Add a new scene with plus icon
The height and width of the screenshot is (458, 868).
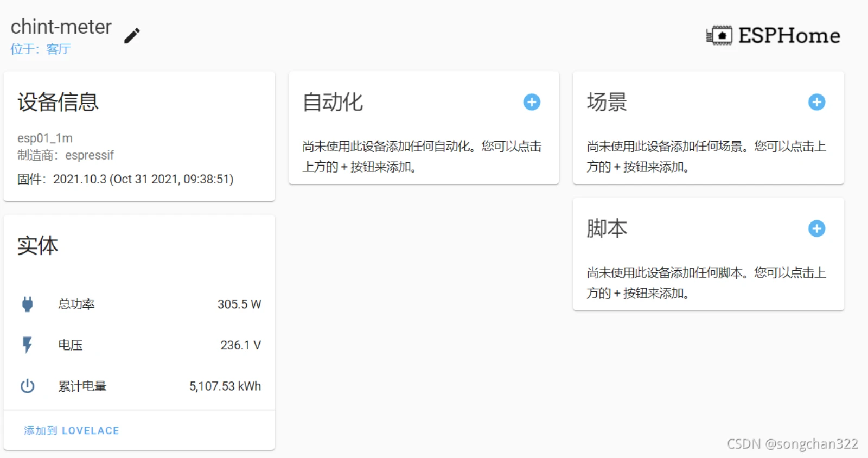pos(816,102)
